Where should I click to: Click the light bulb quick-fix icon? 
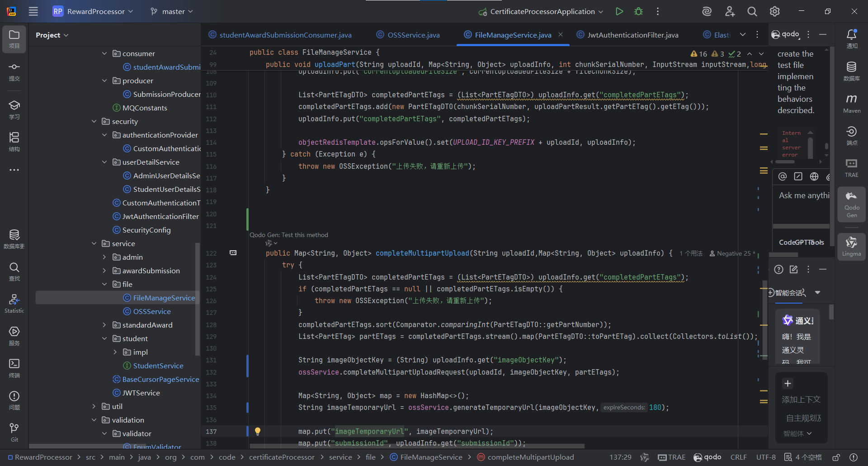coord(258,431)
